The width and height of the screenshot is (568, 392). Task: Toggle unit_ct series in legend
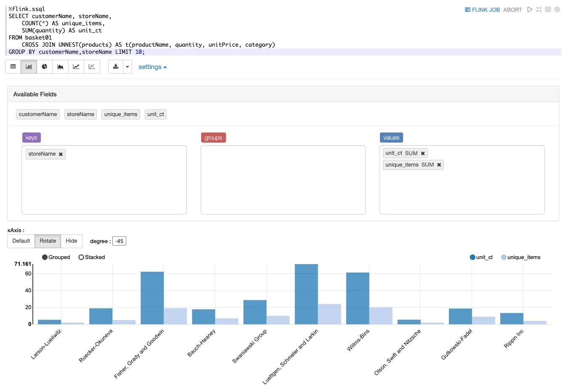(481, 257)
